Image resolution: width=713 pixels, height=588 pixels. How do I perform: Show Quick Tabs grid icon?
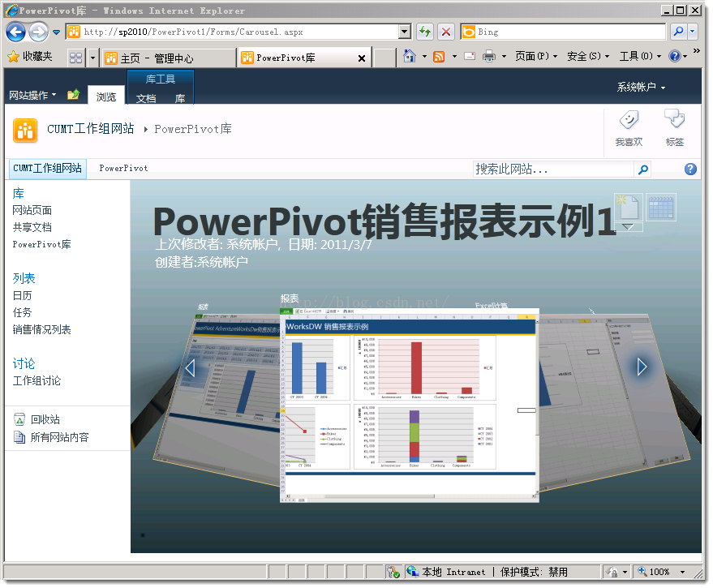coord(75,58)
